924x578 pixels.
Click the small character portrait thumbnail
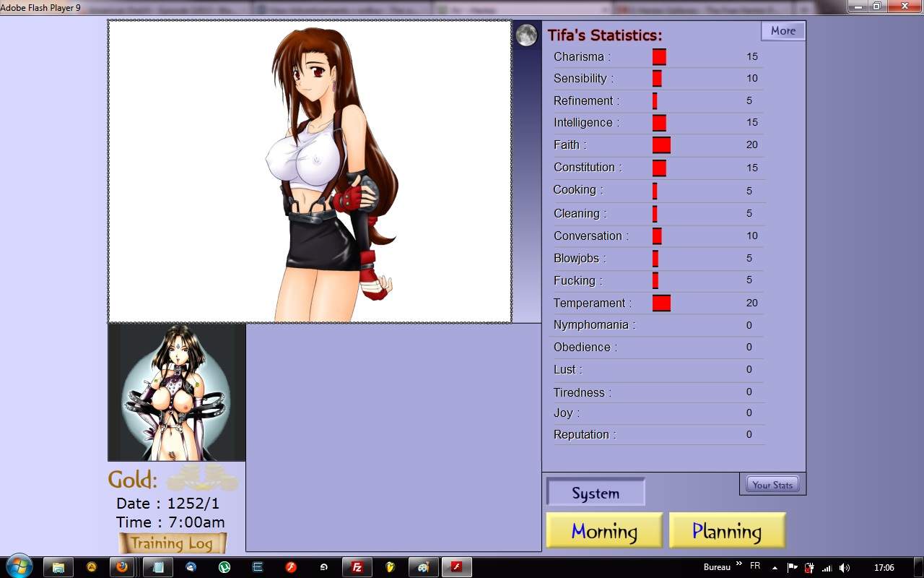177,392
